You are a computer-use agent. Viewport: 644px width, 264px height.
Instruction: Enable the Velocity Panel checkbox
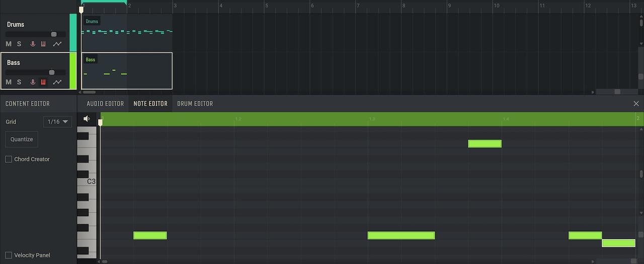(x=9, y=255)
